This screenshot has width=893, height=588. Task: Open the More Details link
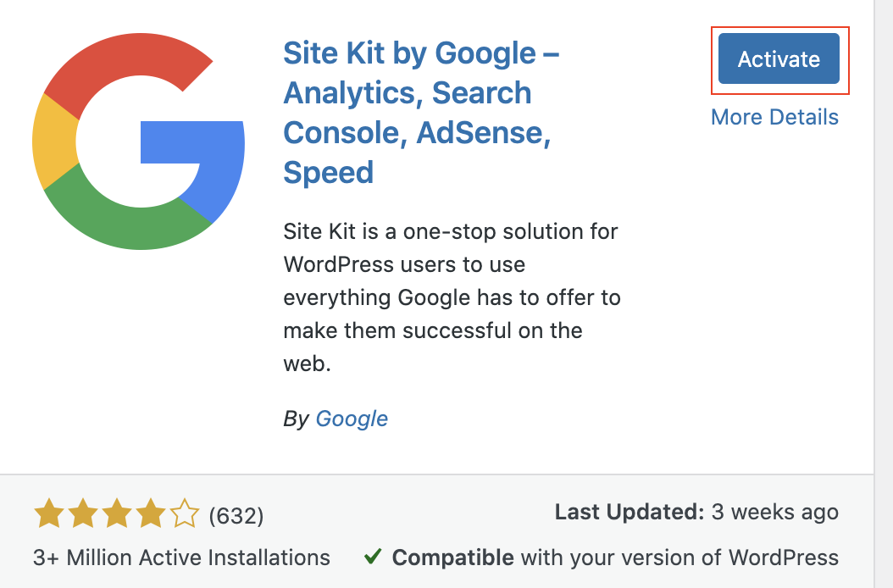(774, 117)
